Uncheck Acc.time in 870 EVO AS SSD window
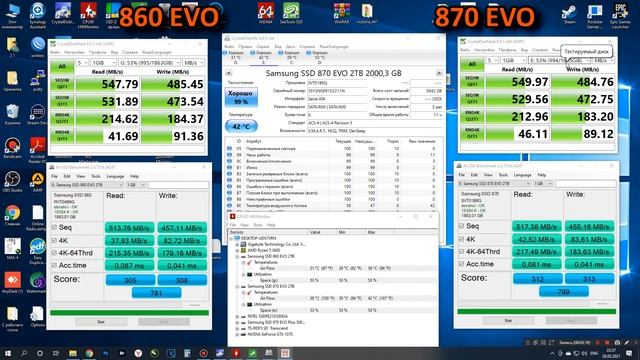This screenshot has height=360, width=640. click(462, 264)
